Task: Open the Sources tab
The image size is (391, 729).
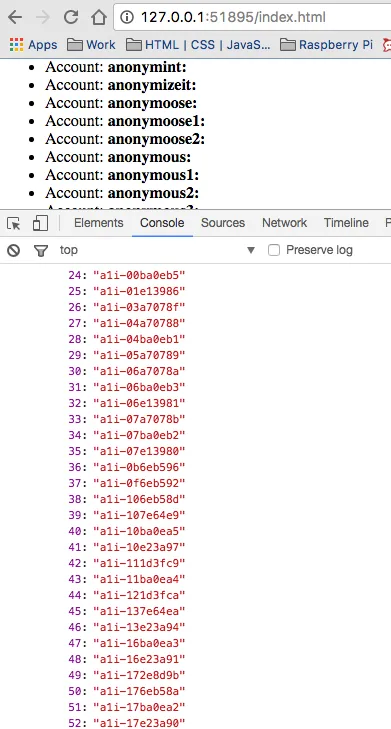Action: click(223, 223)
